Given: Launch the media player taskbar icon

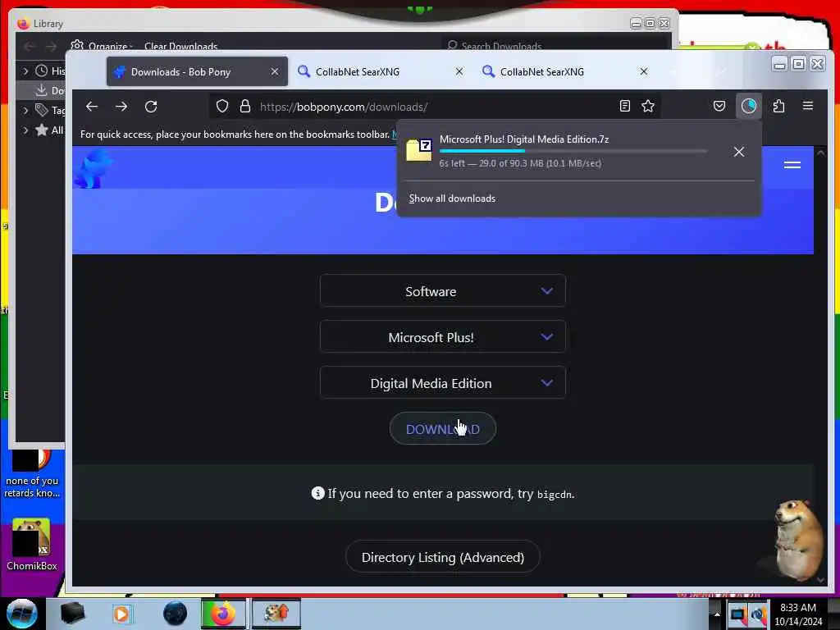Looking at the screenshot, I should pyautogui.click(x=121, y=614).
